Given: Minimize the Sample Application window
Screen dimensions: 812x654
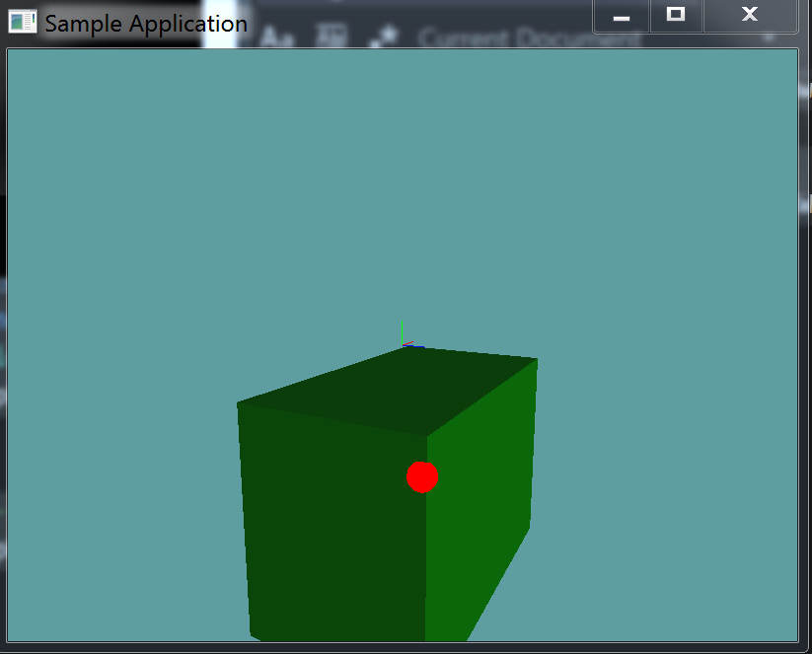Looking at the screenshot, I should [622, 16].
